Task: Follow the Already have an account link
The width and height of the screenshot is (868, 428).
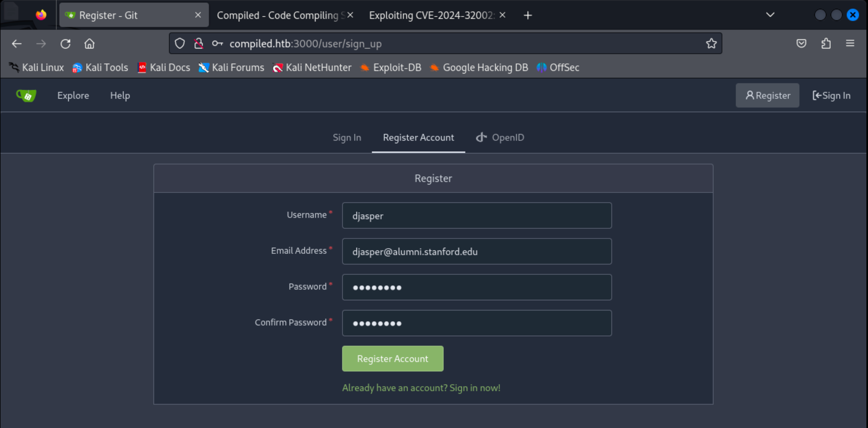Action: coord(421,388)
